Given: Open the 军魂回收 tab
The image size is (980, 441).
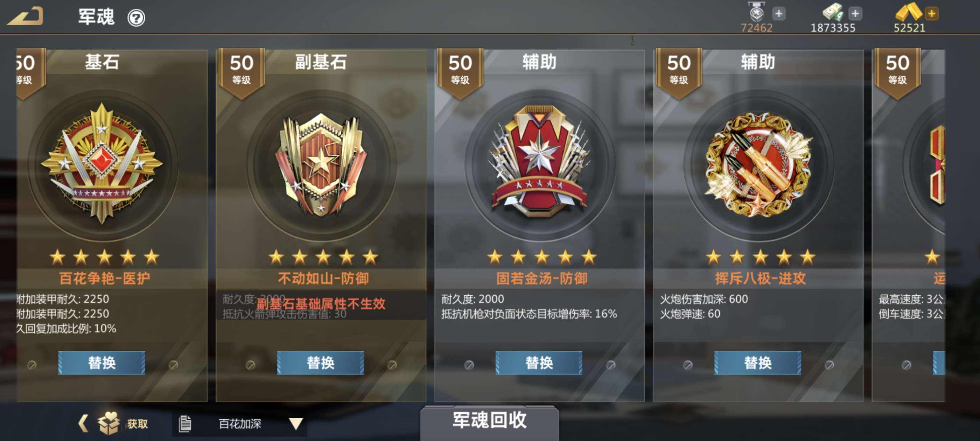Looking at the screenshot, I should coord(489,421).
